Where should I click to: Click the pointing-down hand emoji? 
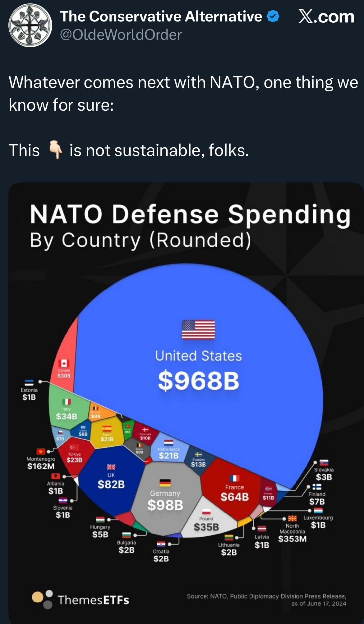[x=55, y=150]
